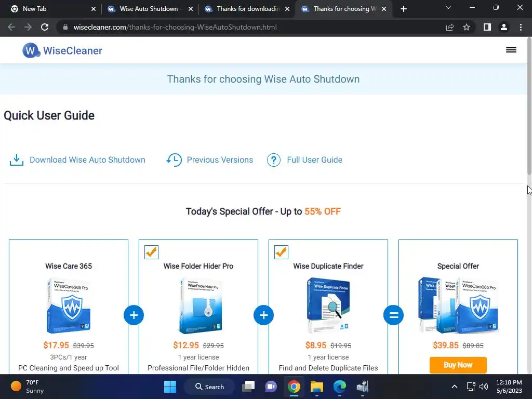Click the Wise Care 365 title

coord(69,266)
